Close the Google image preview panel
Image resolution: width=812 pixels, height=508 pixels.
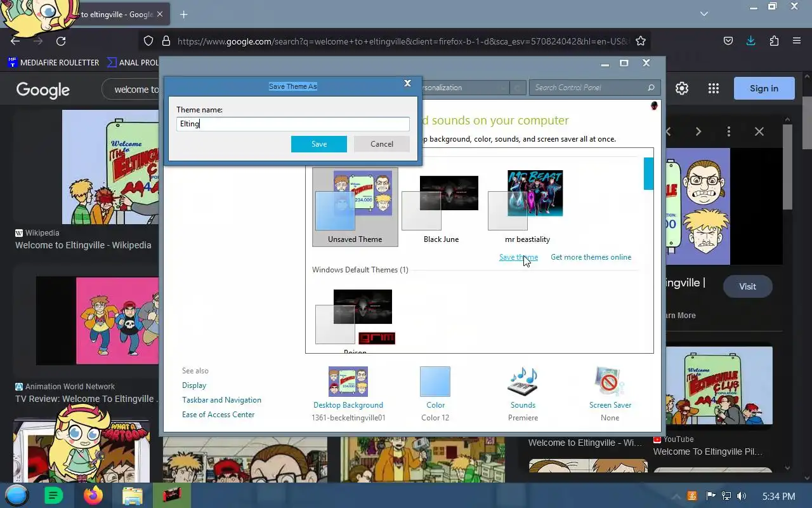click(x=759, y=131)
